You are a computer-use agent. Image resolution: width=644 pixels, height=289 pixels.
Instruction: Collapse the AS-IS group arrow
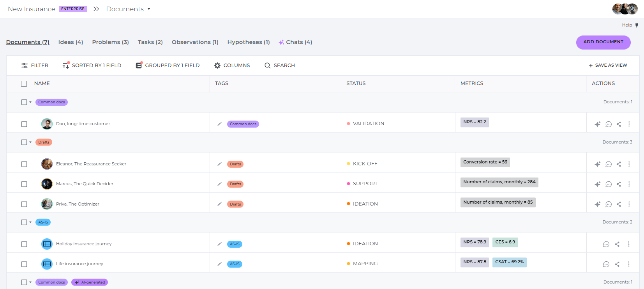(30, 222)
